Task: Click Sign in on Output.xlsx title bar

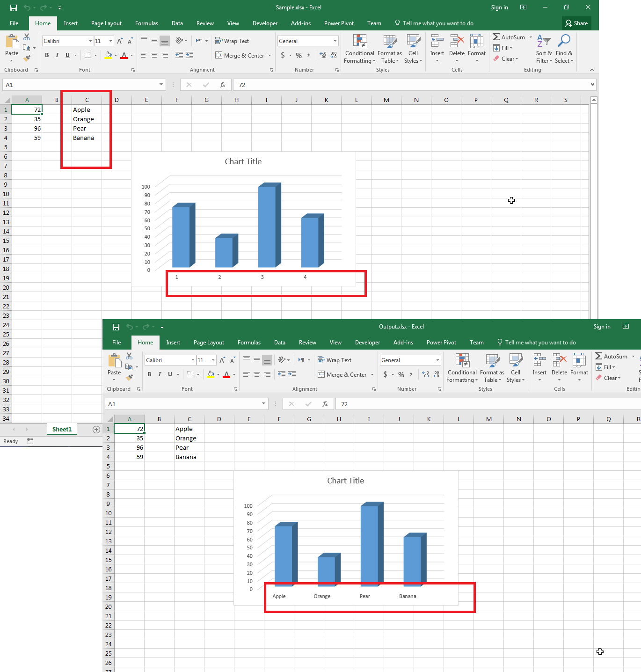Action: click(602, 327)
